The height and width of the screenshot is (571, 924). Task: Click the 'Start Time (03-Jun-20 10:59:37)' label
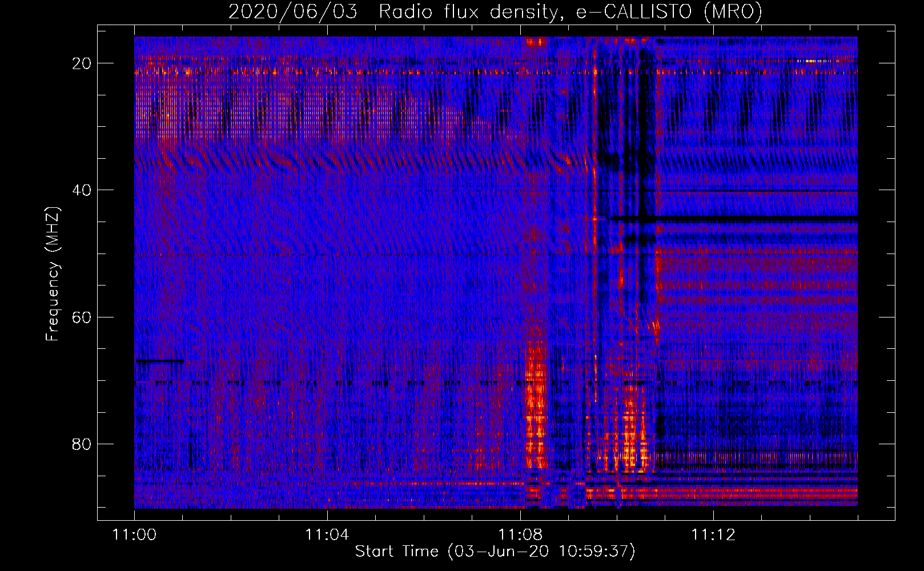pyautogui.click(x=495, y=552)
